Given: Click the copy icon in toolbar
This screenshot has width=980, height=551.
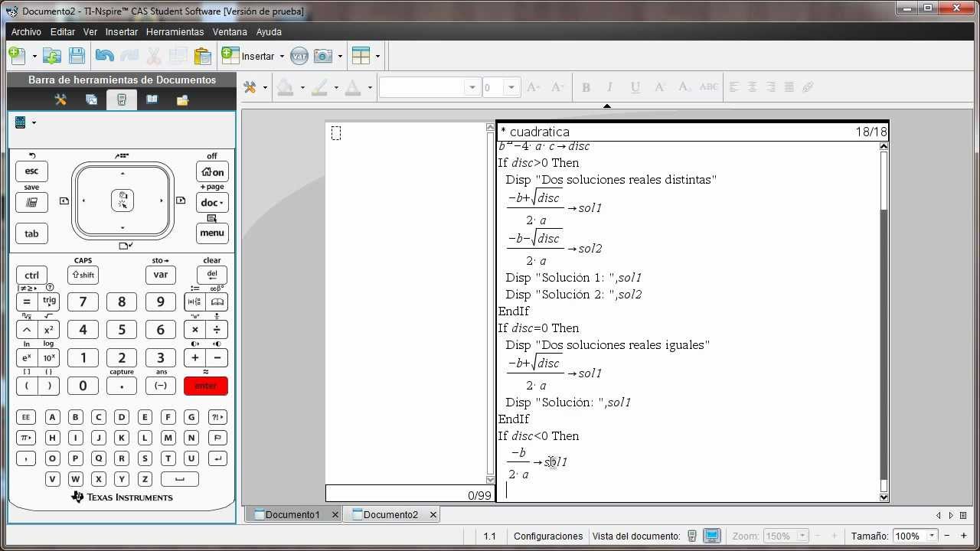Looking at the screenshot, I should click(x=178, y=56).
